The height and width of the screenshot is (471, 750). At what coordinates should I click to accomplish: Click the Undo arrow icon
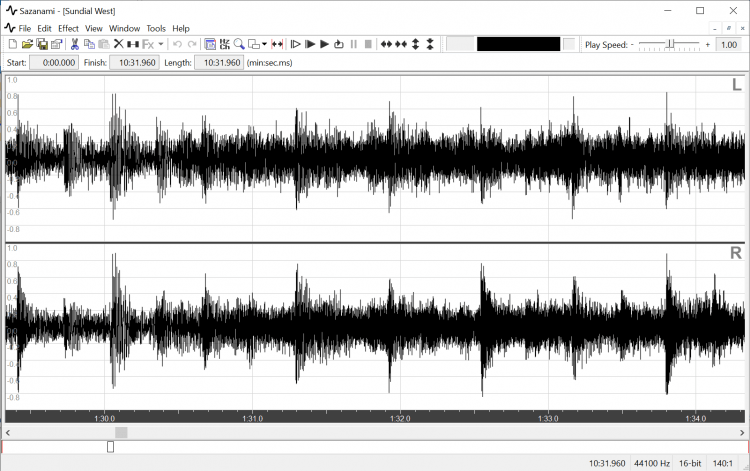coord(177,44)
